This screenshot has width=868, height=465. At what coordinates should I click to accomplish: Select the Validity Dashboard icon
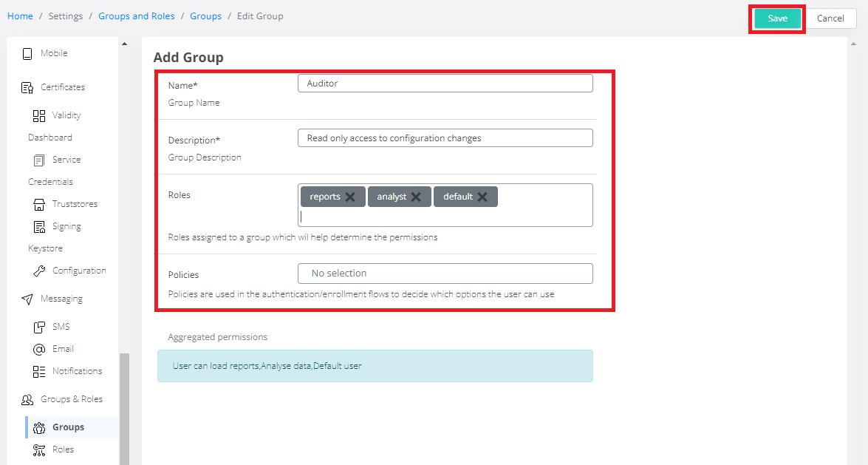pos(39,116)
